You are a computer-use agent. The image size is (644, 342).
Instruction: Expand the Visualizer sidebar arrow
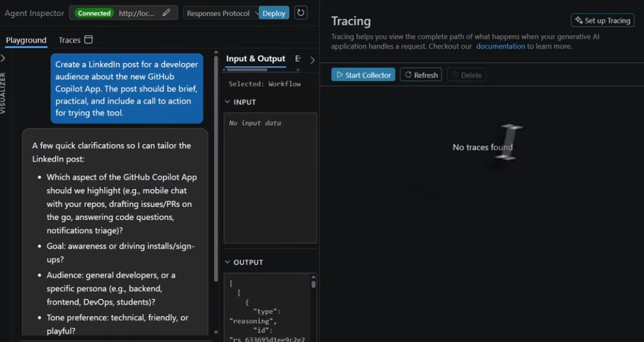click(3, 58)
